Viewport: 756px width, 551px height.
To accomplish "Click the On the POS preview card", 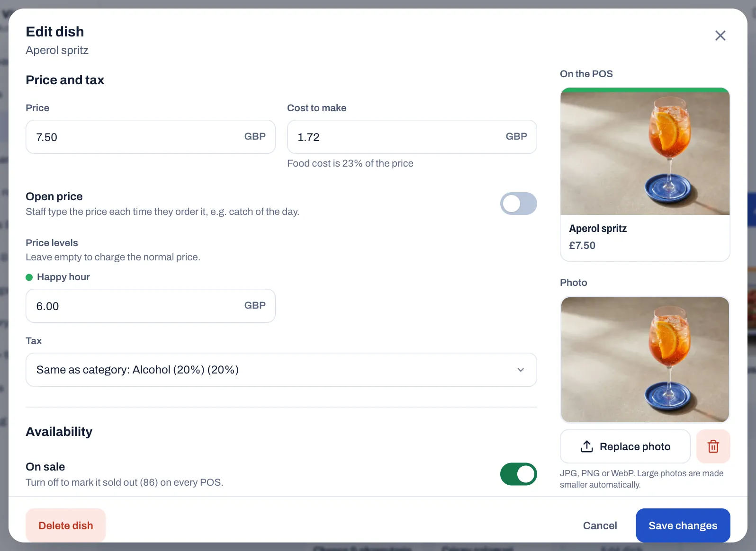I will point(645,174).
